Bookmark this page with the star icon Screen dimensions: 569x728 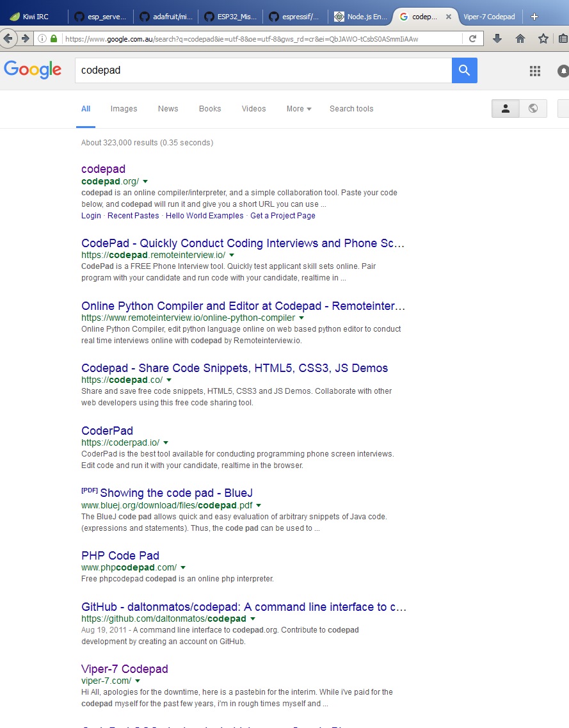(543, 38)
